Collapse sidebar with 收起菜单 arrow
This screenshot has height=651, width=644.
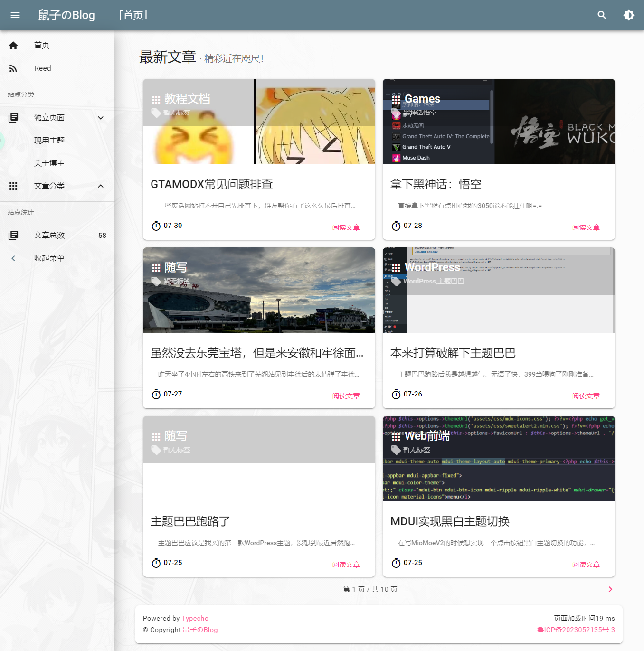13,258
